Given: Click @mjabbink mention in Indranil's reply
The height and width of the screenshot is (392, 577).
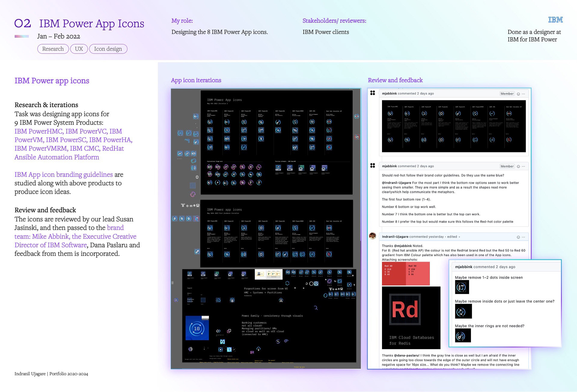Looking at the screenshot, I should pos(403,246).
